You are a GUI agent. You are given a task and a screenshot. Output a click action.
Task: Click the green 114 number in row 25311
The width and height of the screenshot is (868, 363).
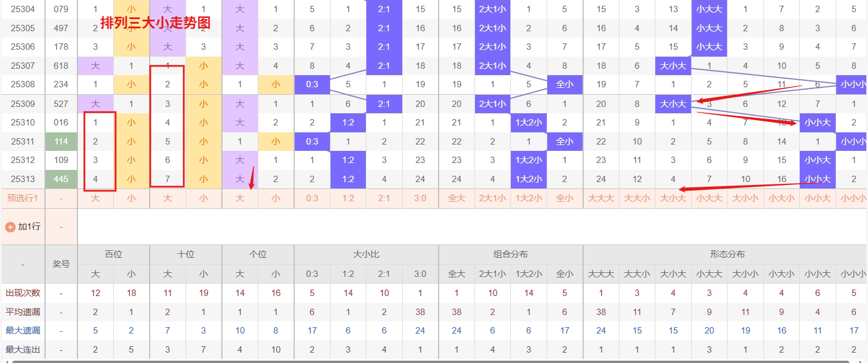(x=61, y=142)
